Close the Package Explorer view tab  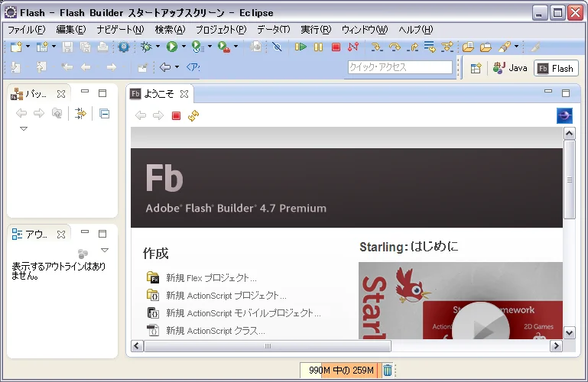point(61,94)
